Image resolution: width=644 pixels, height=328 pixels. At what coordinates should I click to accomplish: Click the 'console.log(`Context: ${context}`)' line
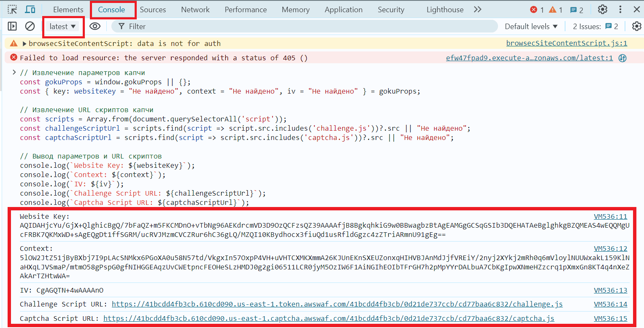pos(93,175)
